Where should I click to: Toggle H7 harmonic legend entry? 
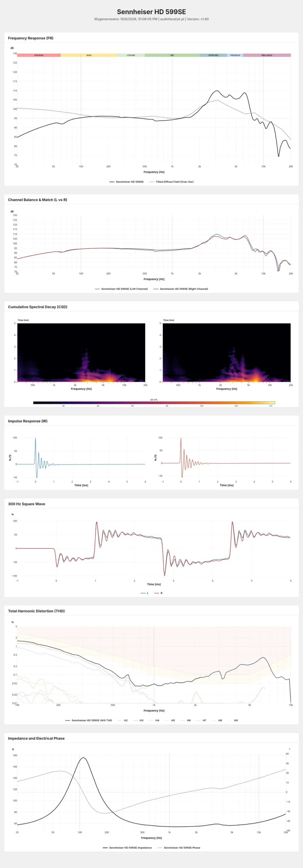[201, 720]
